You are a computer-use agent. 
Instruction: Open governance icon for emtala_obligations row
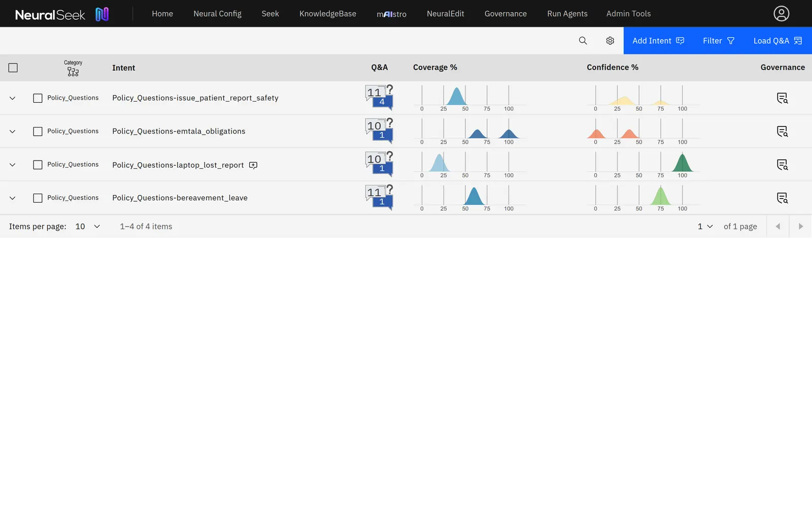[782, 132]
